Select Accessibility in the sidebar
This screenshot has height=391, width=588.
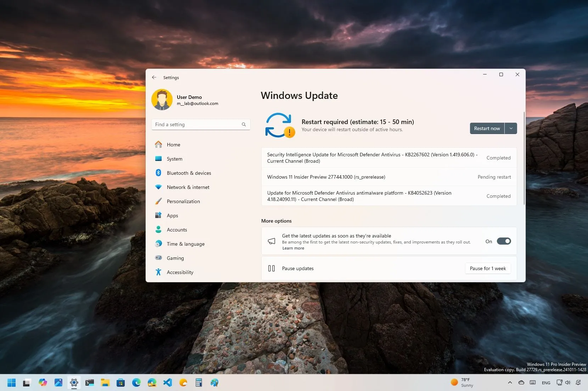coord(201,272)
